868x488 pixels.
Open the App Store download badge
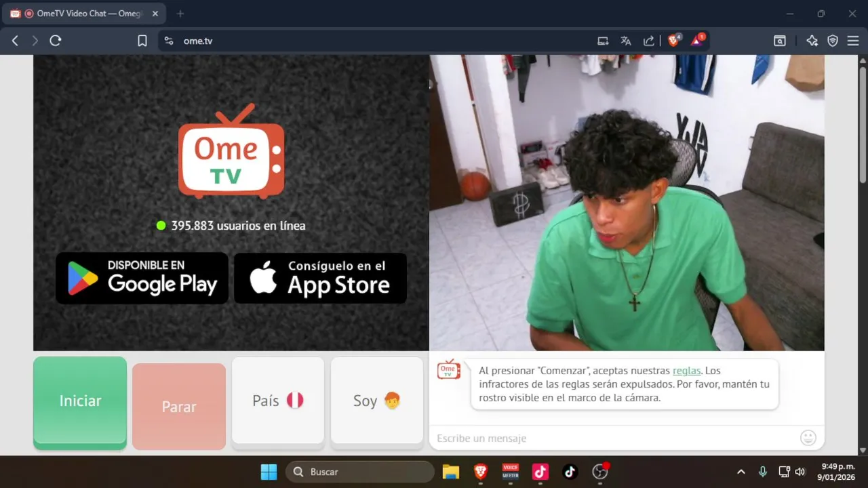point(320,279)
